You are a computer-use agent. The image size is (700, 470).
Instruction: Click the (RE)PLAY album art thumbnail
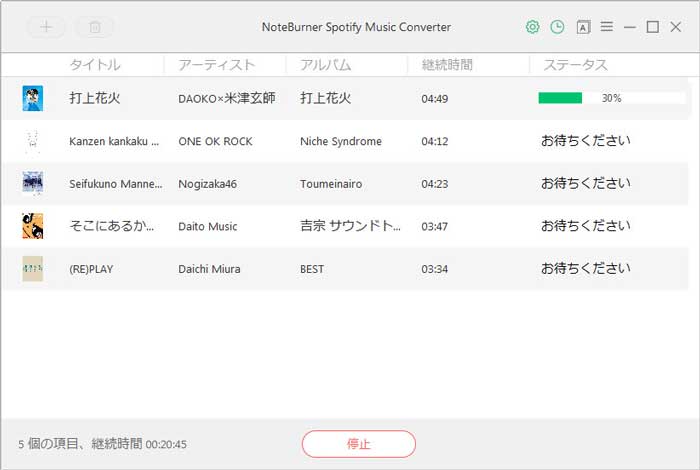(33, 269)
